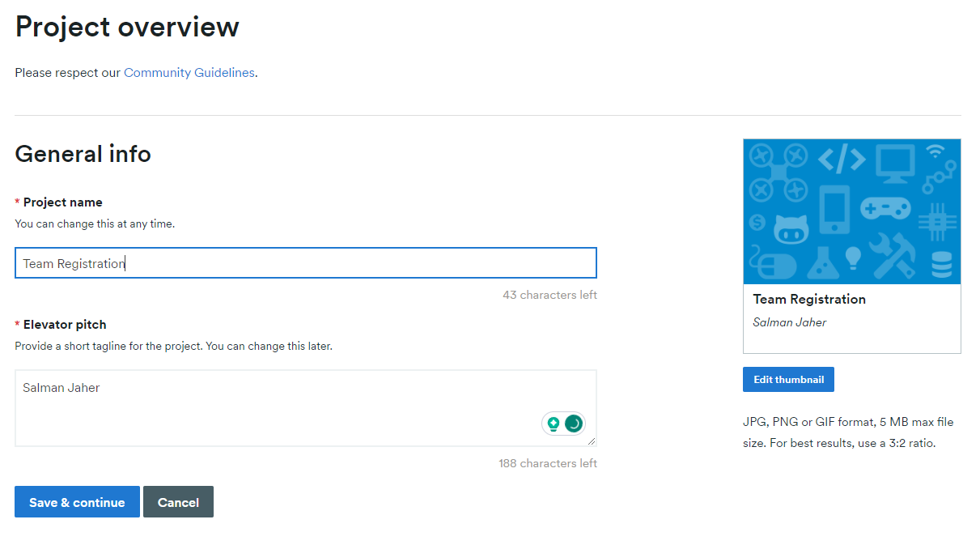Click the code brackets icon in the thumbnail
This screenshot has height=545, width=980.
tap(842, 160)
